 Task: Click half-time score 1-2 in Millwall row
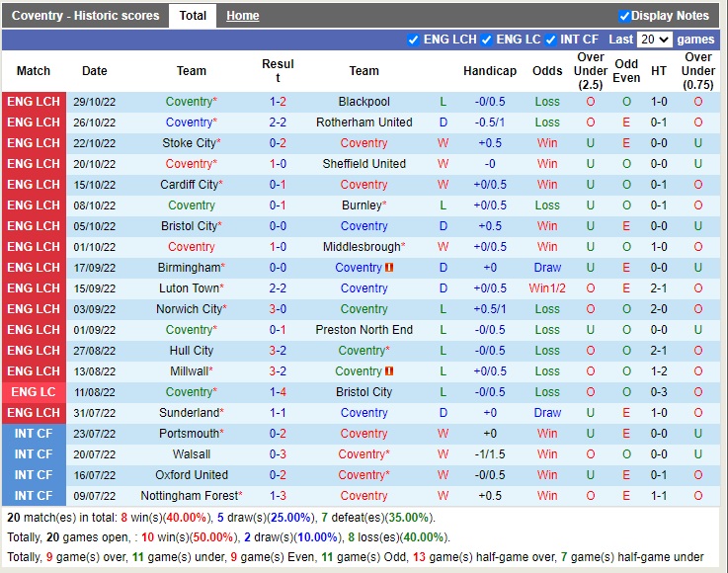point(658,371)
